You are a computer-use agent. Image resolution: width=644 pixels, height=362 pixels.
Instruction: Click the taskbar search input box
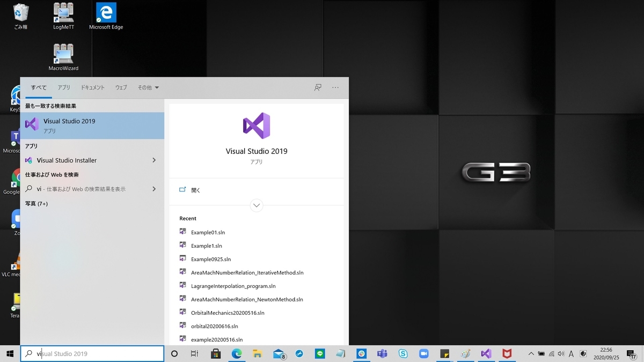tap(92, 353)
